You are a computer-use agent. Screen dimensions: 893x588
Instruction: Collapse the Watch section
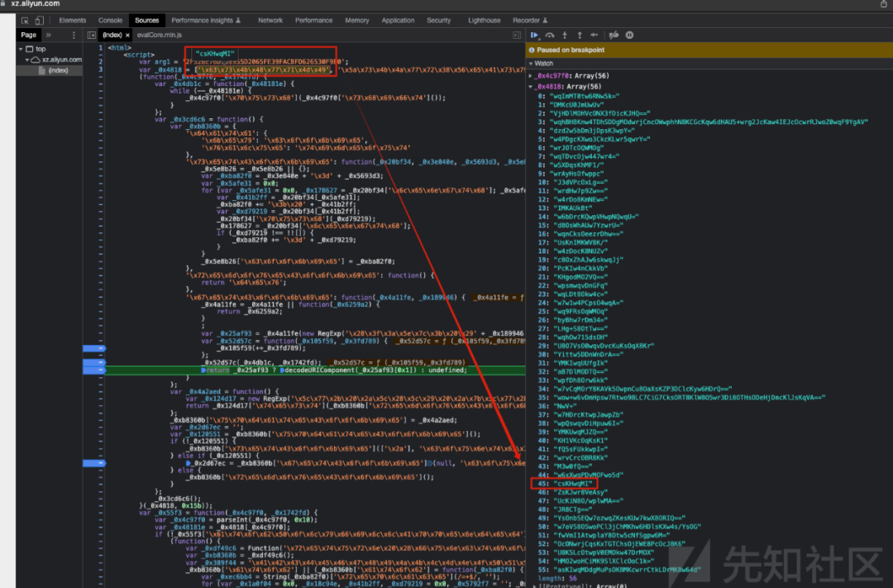(x=531, y=63)
